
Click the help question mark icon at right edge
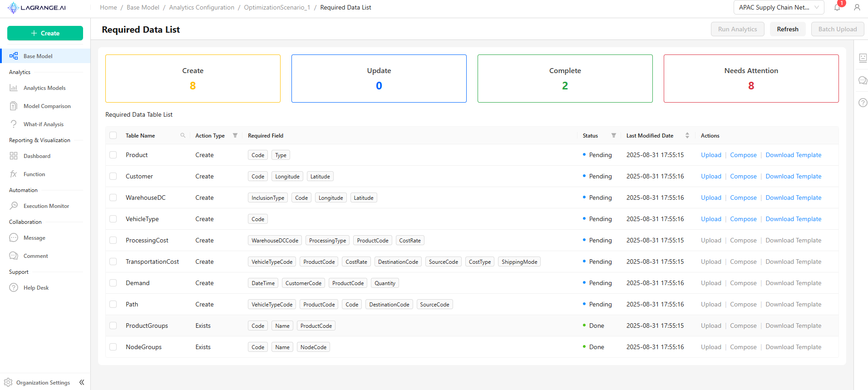(863, 103)
